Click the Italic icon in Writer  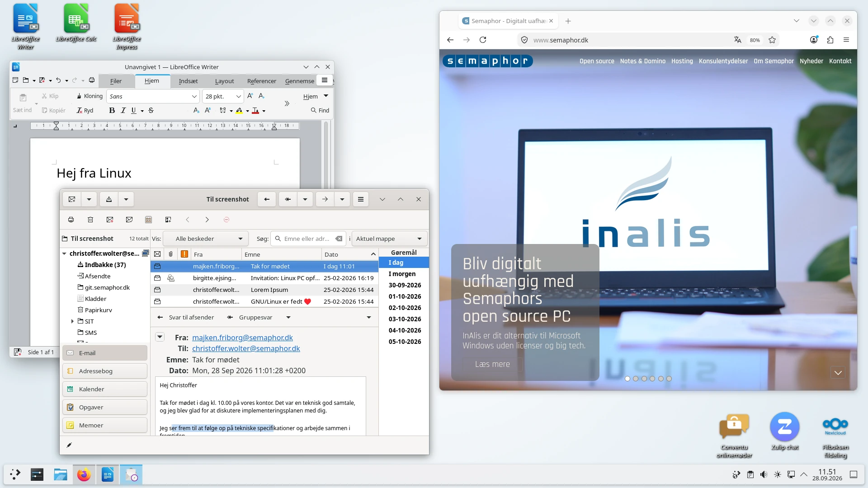[x=123, y=110]
